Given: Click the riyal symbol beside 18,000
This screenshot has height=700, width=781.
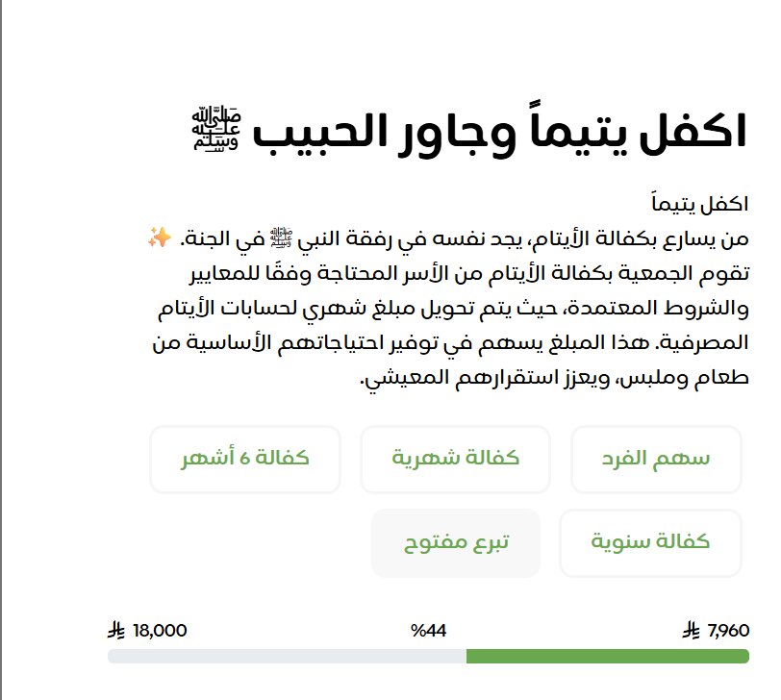Looking at the screenshot, I should point(117,632).
